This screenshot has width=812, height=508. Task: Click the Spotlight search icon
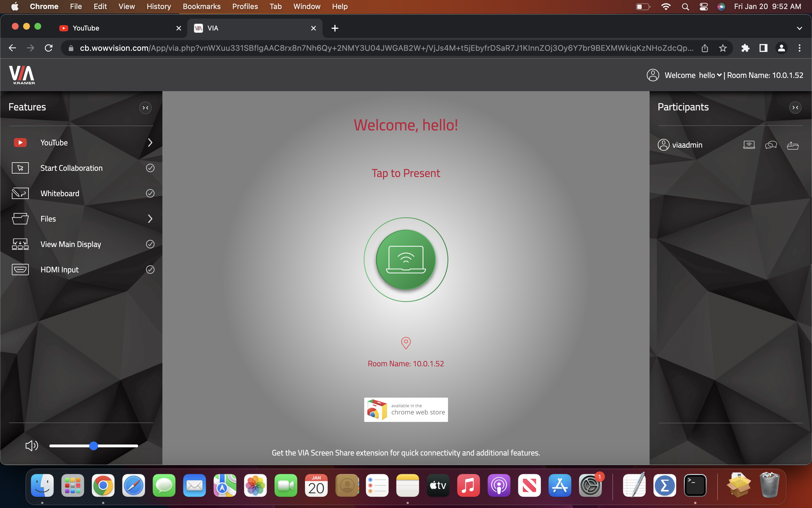tap(685, 6)
